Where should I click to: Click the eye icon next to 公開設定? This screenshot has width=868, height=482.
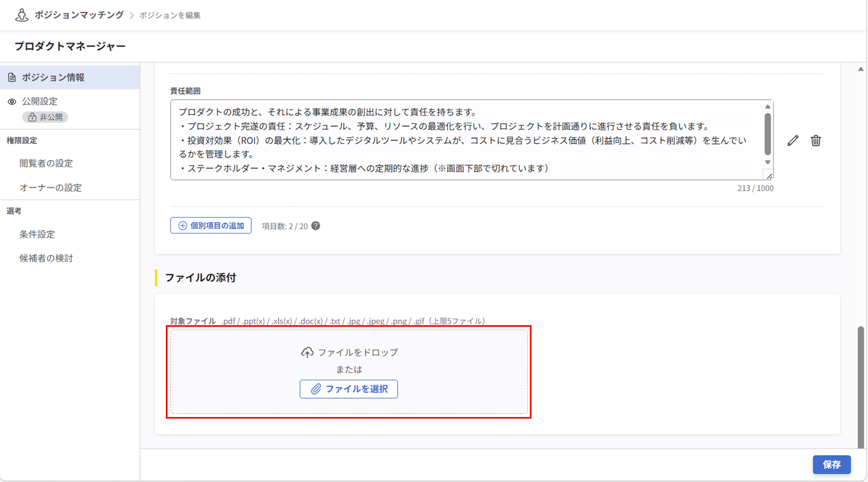pyautogui.click(x=12, y=101)
